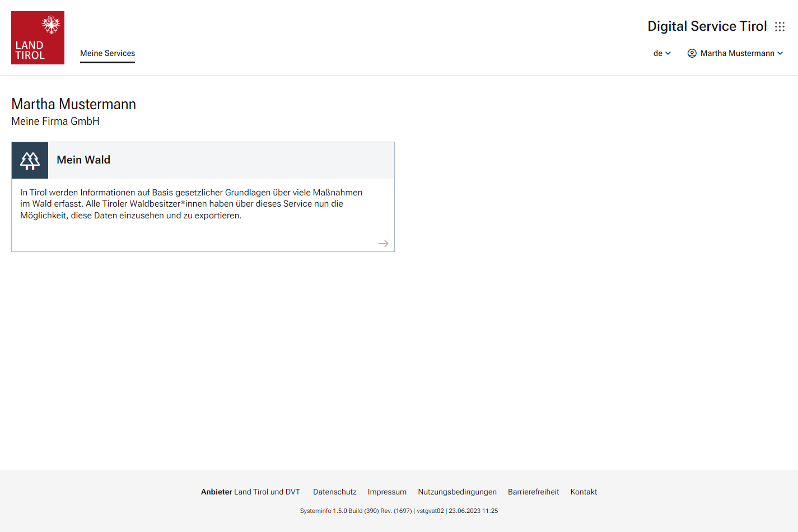
Task: View the Nutzungsbedingungen link
Action: point(457,492)
